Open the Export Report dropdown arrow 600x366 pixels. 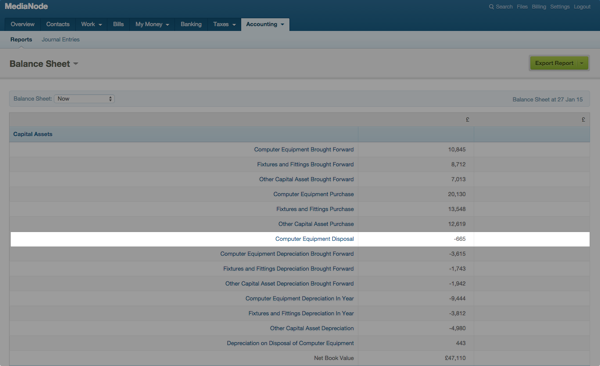pos(582,63)
